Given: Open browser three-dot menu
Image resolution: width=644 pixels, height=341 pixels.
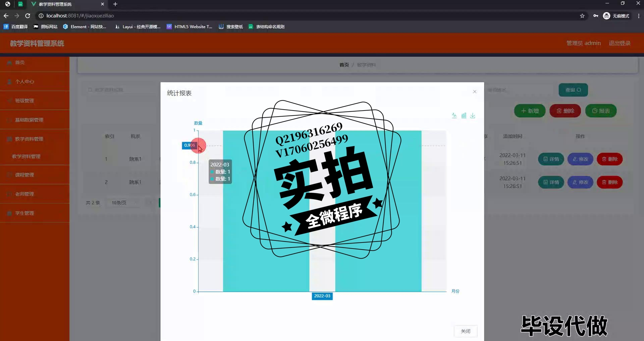Looking at the screenshot, I should tap(639, 16).
